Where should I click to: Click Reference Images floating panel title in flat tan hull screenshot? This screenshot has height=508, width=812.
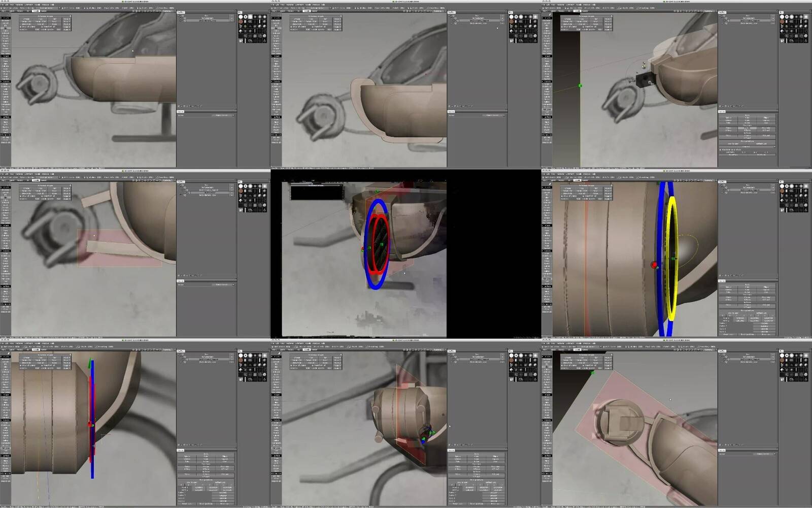[45, 16]
